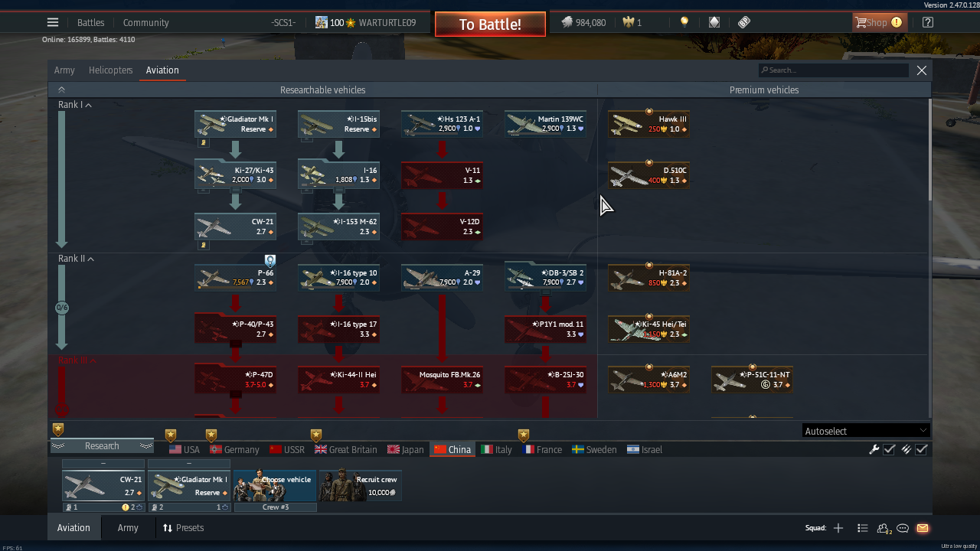Select the Sweden nation tab
This screenshot has height=551, width=980.
[595, 449]
